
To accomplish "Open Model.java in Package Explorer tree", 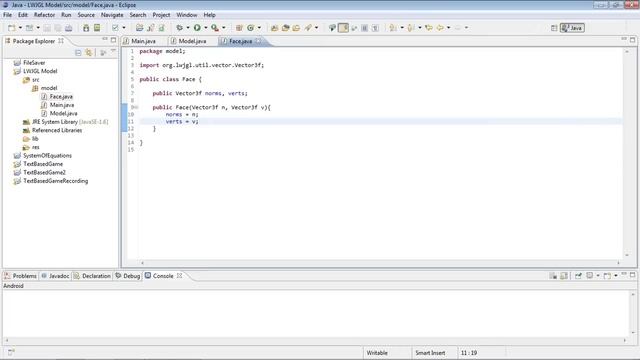I will (x=63, y=113).
